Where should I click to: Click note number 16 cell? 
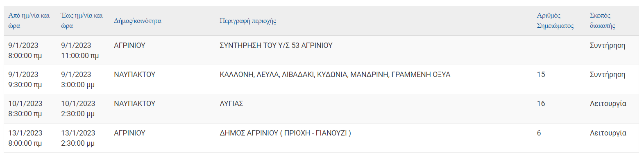[x=541, y=104]
